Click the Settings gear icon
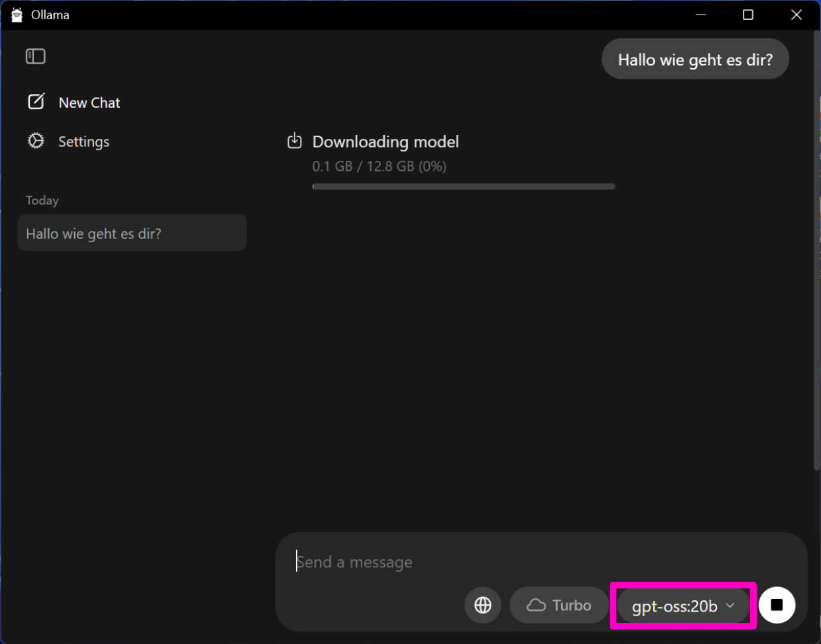821x644 pixels. coord(36,141)
